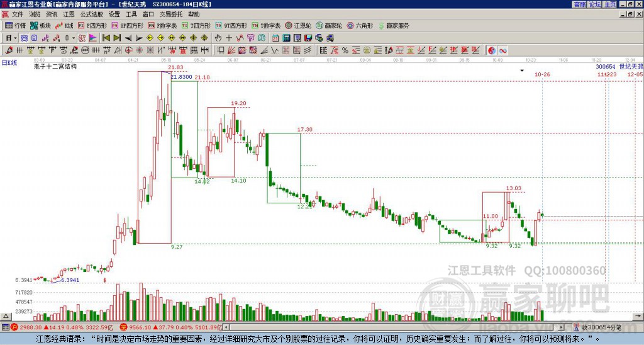Step chart right with black arrow
The image size is (644, 345).
(x=139, y=38)
